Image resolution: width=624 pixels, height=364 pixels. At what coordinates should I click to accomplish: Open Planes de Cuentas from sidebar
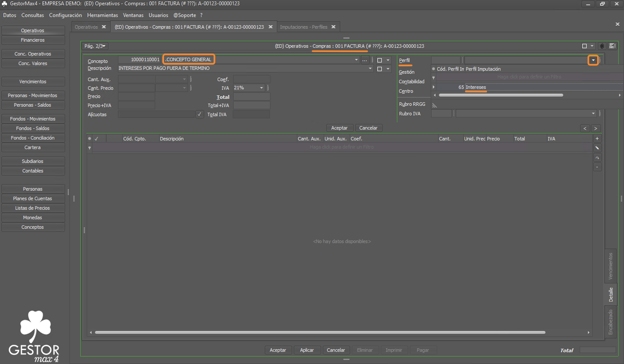[x=32, y=198]
